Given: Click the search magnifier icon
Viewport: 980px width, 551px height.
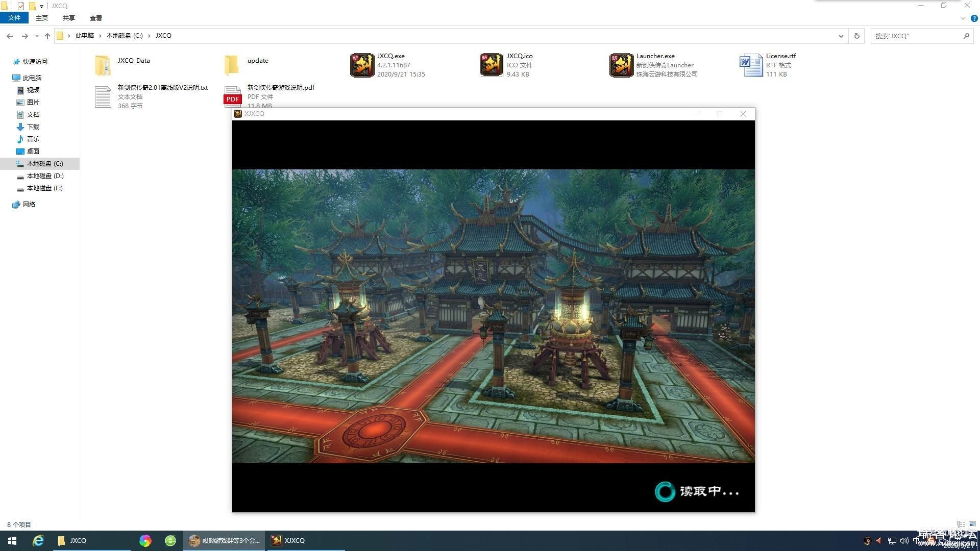Looking at the screenshot, I should [x=966, y=36].
